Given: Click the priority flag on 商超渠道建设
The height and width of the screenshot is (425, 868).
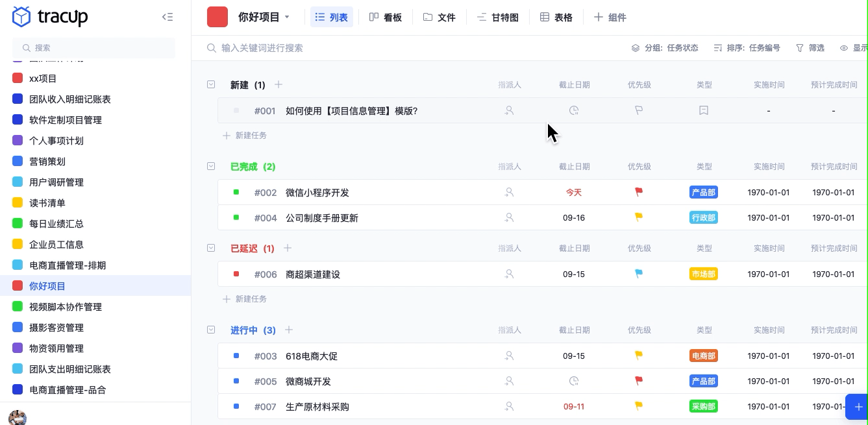Looking at the screenshot, I should click(x=638, y=274).
